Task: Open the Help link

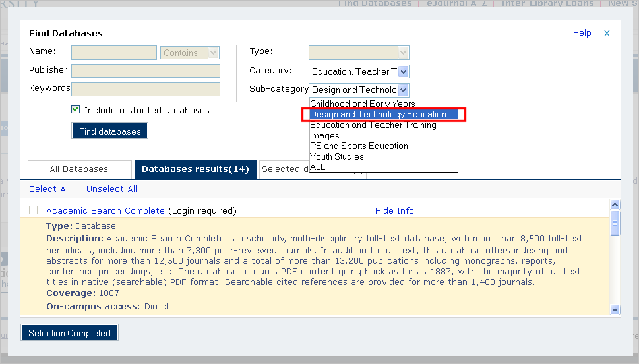Action: point(582,33)
